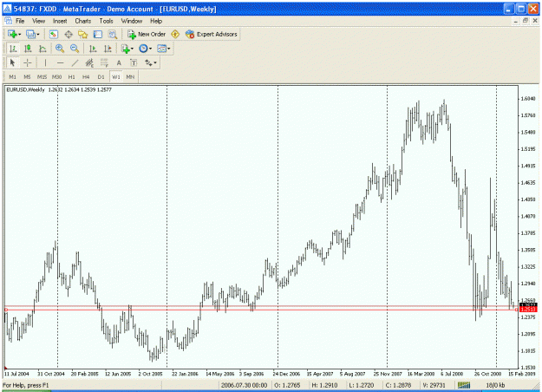Open the File menu
The image size is (542, 392).
pyautogui.click(x=20, y=21)
